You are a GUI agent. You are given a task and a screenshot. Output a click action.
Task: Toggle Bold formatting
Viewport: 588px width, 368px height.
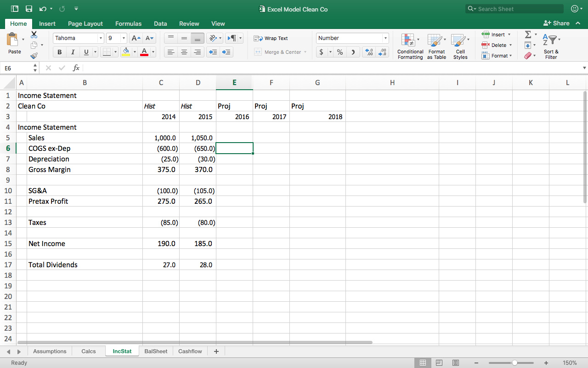tap(59, 52)
